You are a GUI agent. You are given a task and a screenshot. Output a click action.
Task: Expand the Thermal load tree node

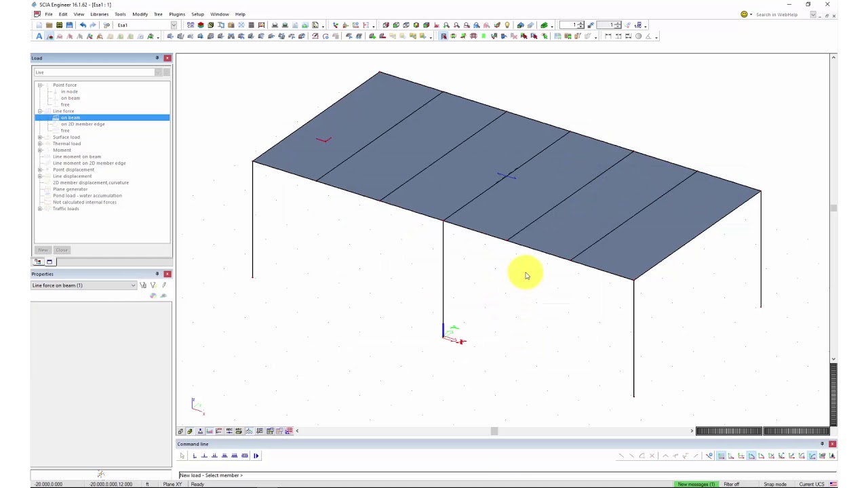[x=40, y=144]
